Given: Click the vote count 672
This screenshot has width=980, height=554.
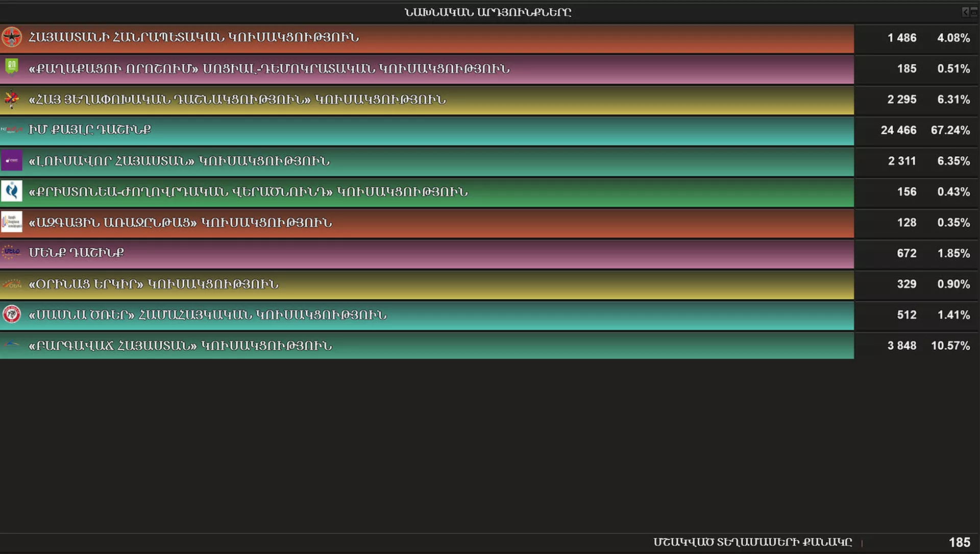Looking at the screenshot, I should click(906, 253).
